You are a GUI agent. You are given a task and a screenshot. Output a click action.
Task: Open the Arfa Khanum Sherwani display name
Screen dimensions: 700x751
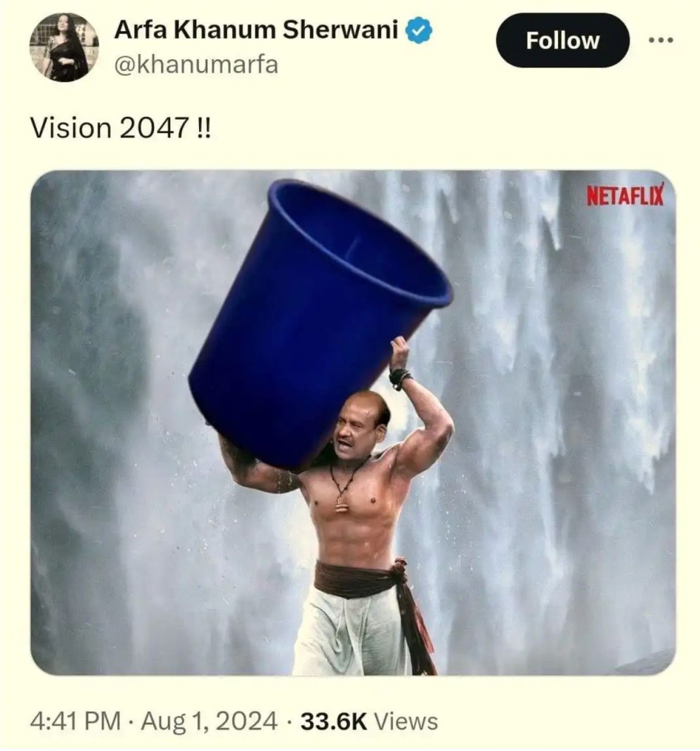click(256, 30)
